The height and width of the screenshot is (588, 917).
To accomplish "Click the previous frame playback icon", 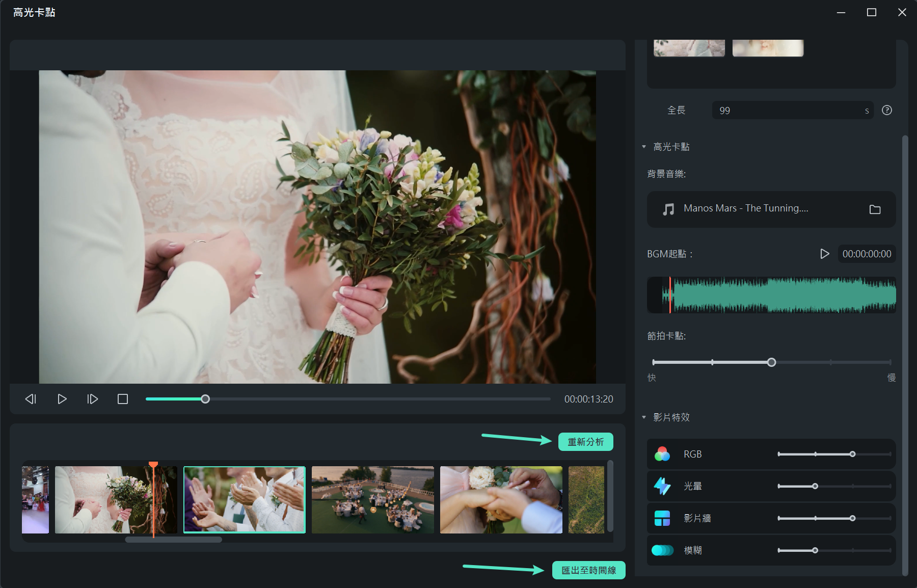I will point(31,399).
